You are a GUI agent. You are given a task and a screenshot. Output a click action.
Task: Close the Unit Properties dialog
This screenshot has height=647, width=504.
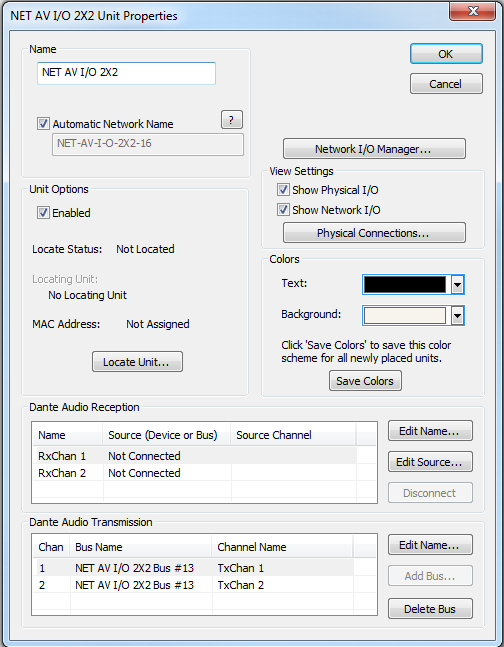[x=472, y=11]
